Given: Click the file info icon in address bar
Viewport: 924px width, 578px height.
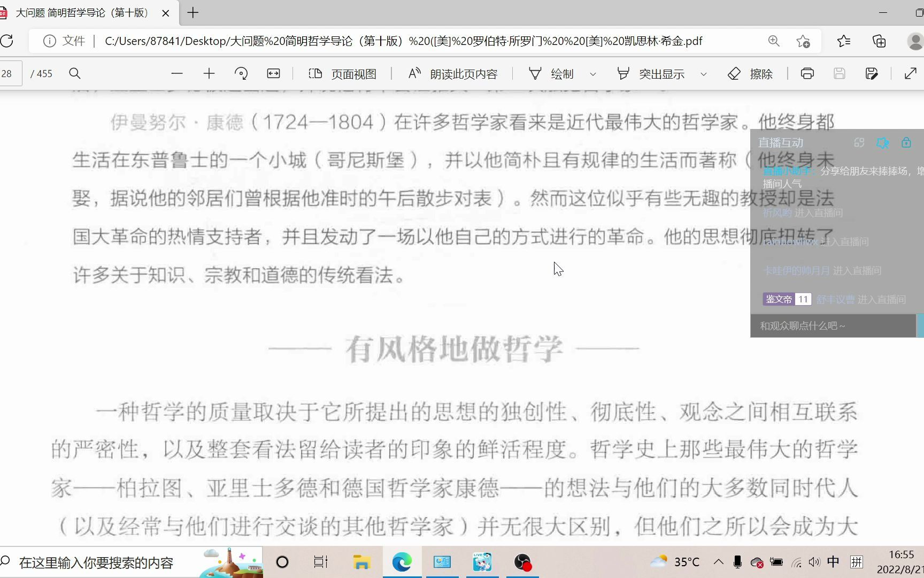Looking at the screenshot, I should point(49,41).
